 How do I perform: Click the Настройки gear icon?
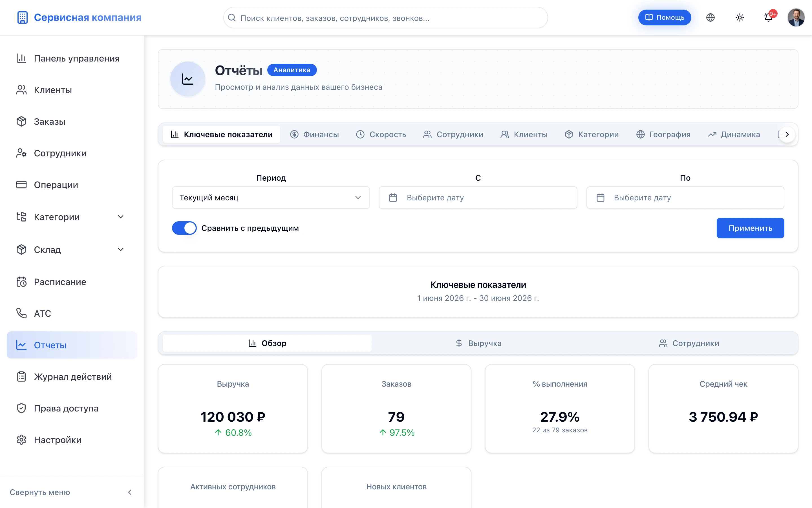click(21, 439)
